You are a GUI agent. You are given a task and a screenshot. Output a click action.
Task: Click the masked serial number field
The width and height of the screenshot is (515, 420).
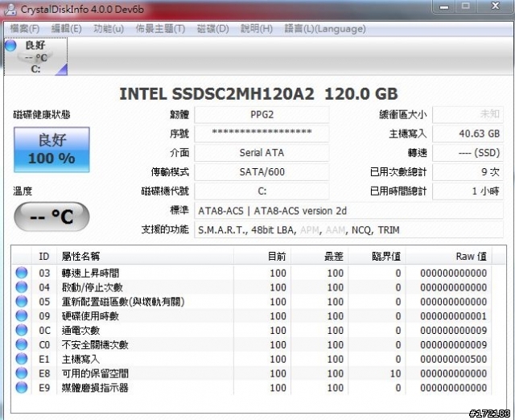click(x=262, y=134)
